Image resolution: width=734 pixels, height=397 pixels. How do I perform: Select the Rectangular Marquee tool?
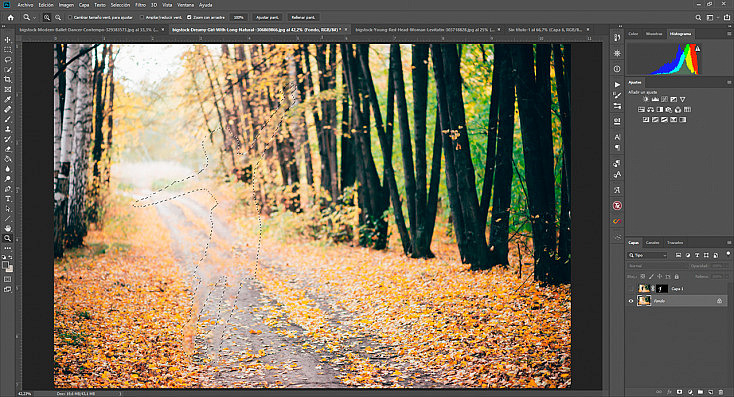point(7,50)
